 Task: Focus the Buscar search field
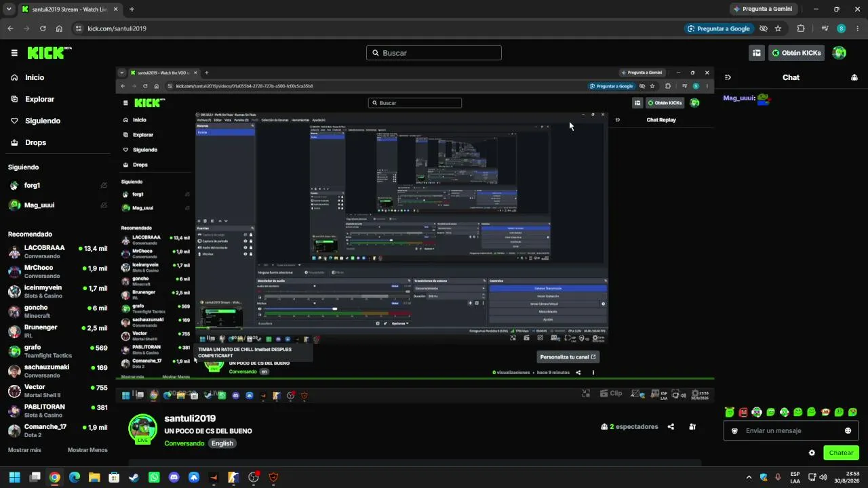pyautogui.click(x=434, y=53)
